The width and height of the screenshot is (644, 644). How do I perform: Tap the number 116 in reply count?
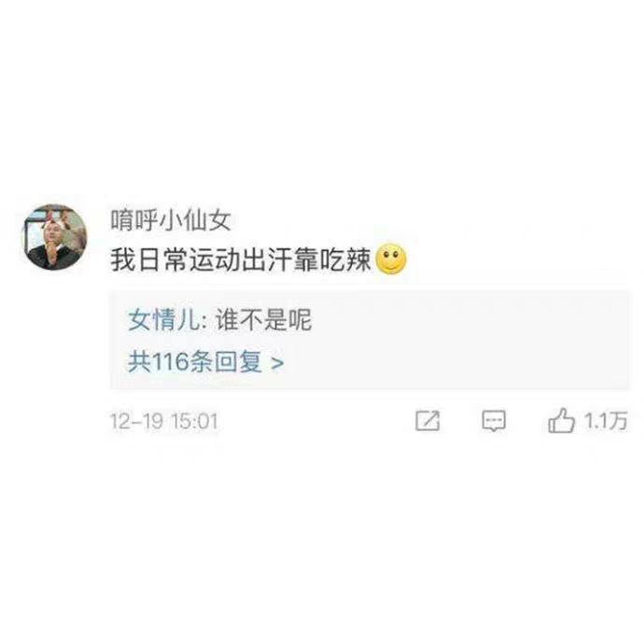click(x=170, y=362)
